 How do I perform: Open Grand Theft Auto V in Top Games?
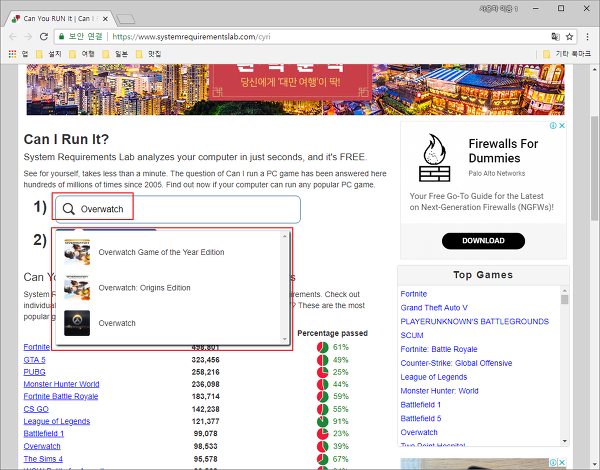434,308
